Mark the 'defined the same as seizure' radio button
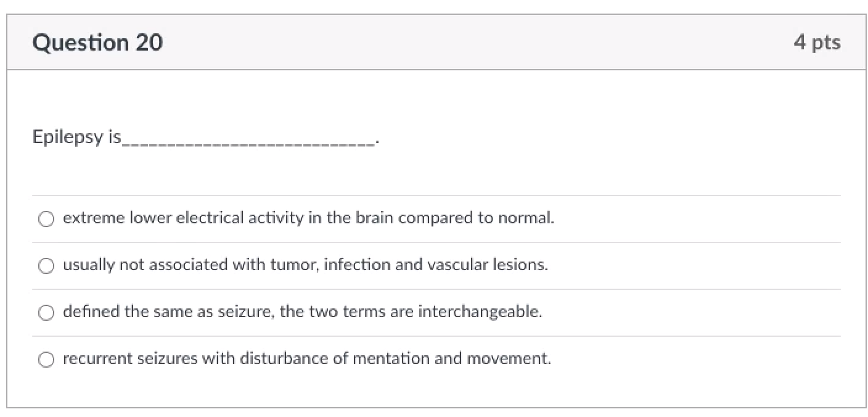 pyautogui.click(x=46, y=313)
